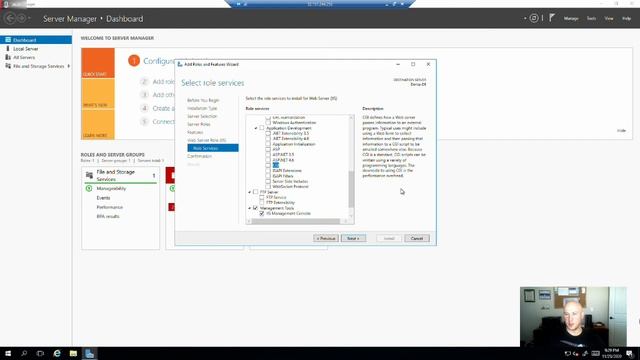Open the Manage menu
The height and width of the screenshot is (360, 640).
[x=571, y=18]
